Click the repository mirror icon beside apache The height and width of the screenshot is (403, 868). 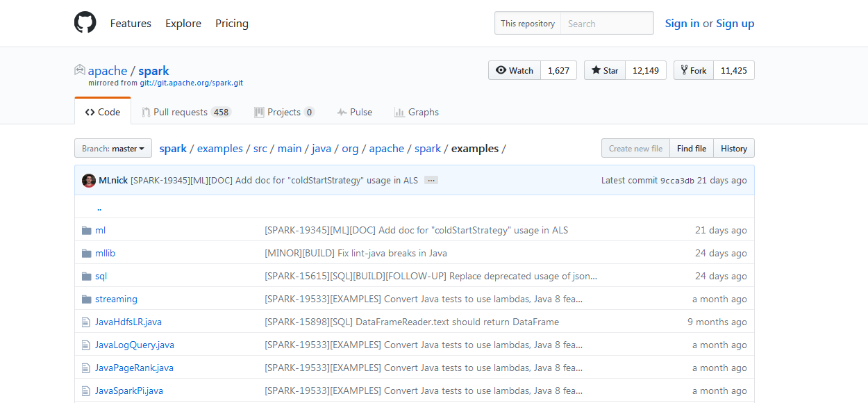(80, 70)
